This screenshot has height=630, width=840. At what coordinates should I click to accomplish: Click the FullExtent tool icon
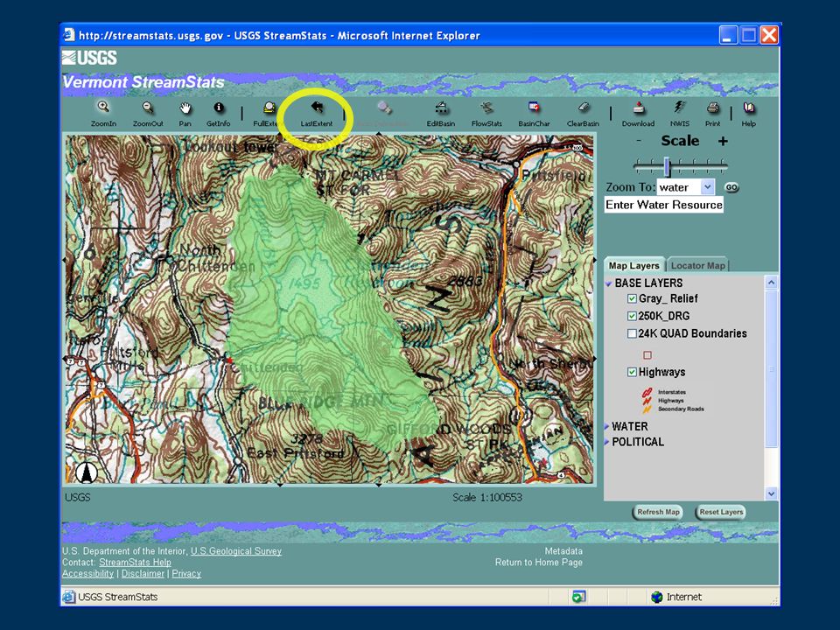pos(269,108)
